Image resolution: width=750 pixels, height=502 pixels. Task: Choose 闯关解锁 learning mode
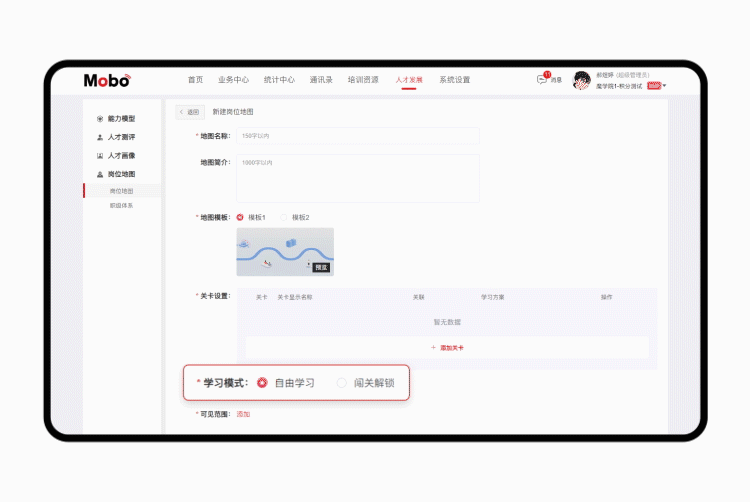[342, 382]
